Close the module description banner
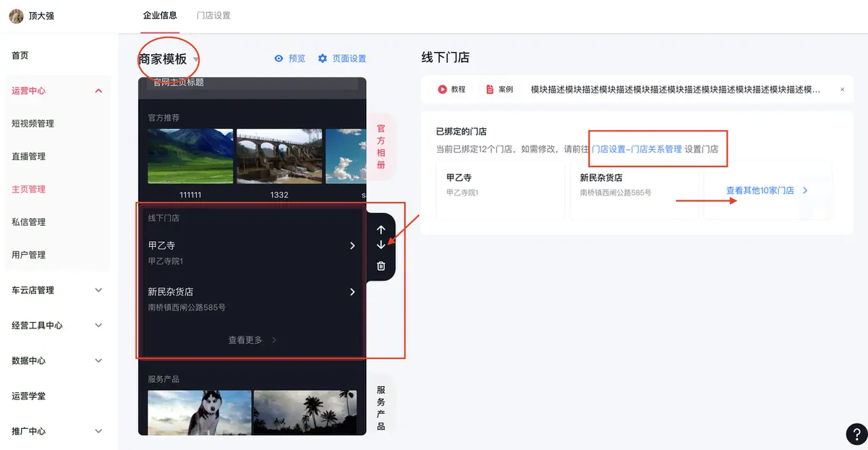 pyautogui.click(x=842, y=90)
